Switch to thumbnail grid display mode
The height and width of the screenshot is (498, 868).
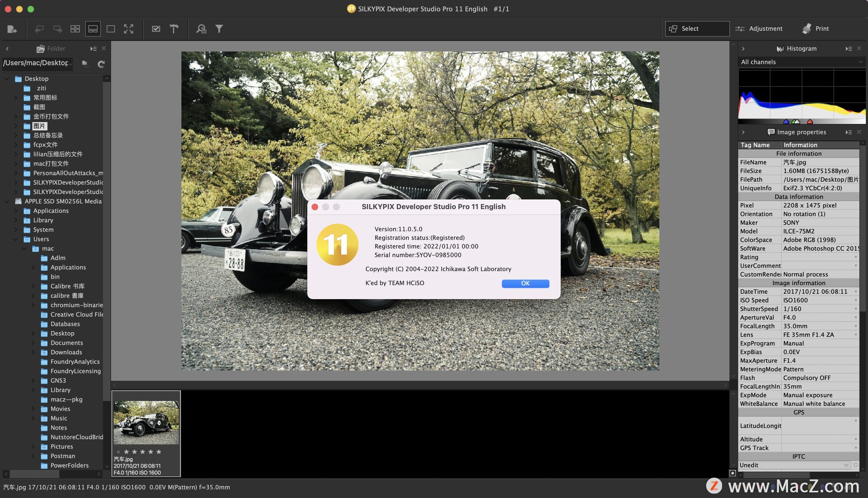coord(75,29)
